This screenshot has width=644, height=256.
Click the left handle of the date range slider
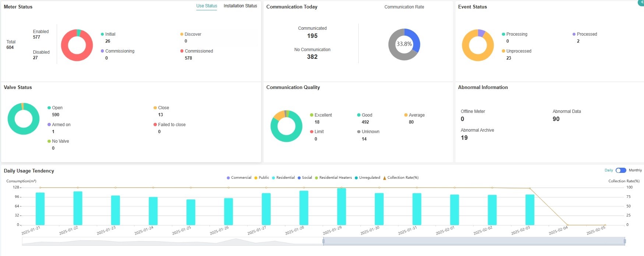point(323,241)
